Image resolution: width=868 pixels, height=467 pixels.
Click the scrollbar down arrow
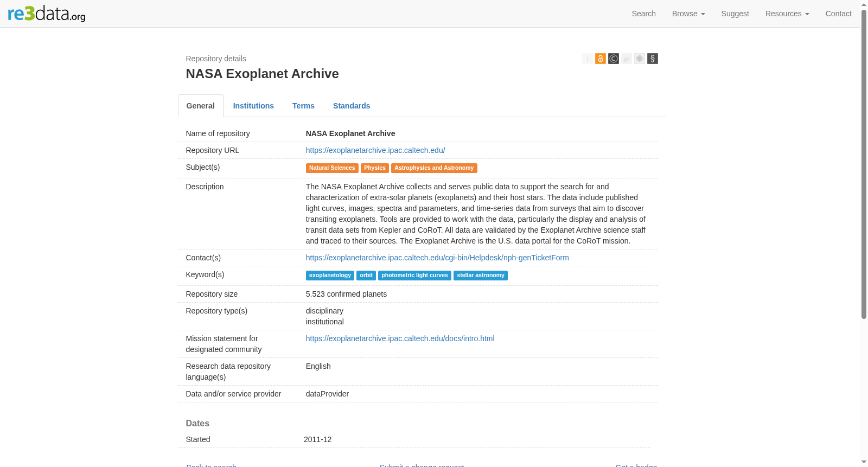[x=864, y=463]
